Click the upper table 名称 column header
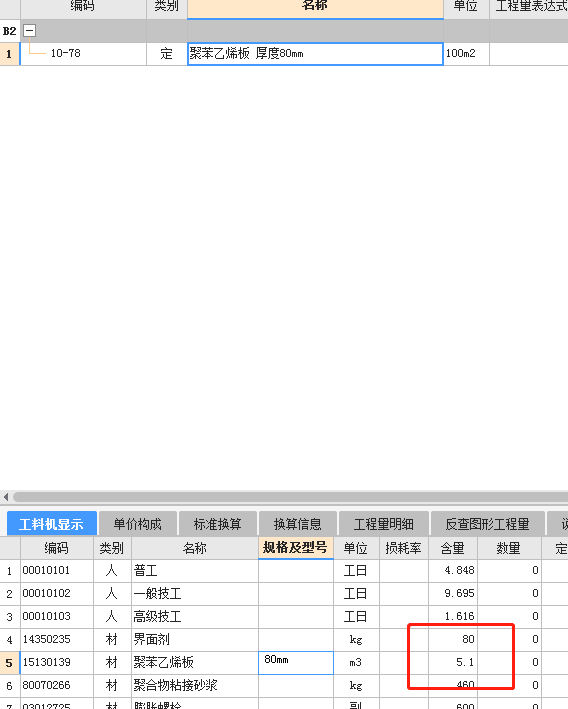 coord(315,7)
